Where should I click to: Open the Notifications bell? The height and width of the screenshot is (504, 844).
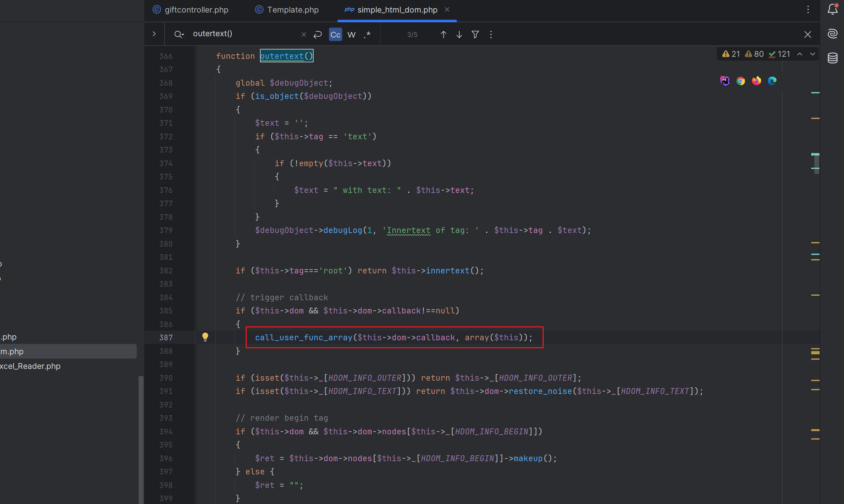click(833, 9)
